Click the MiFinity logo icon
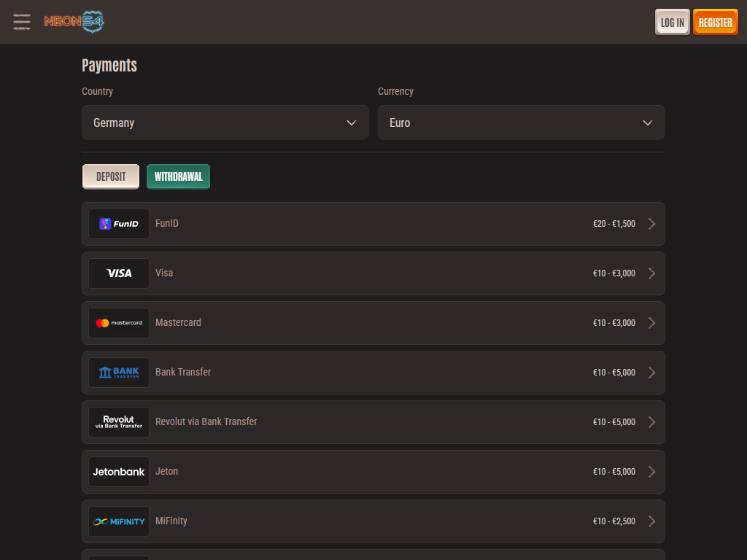Viewport: 747px width, 560px height. (119, 521)
